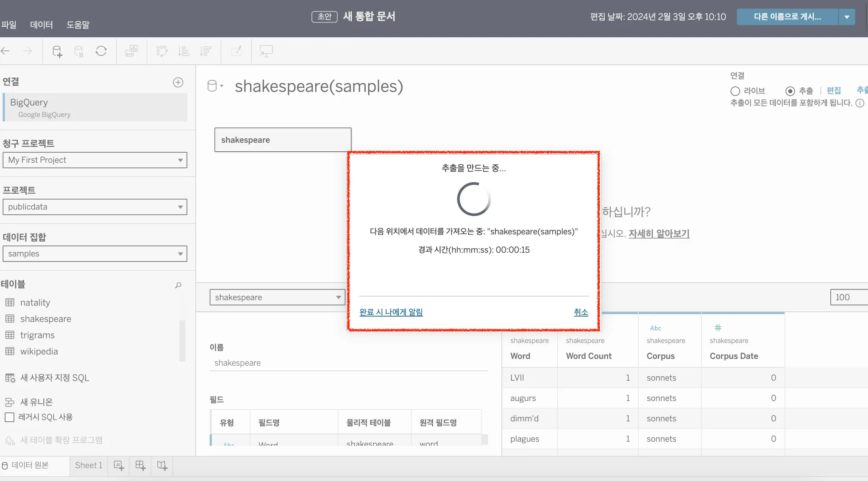Open the samples dataset dropdown
Viewport: 868px width, 481px height.
click(x=95, y=254)
